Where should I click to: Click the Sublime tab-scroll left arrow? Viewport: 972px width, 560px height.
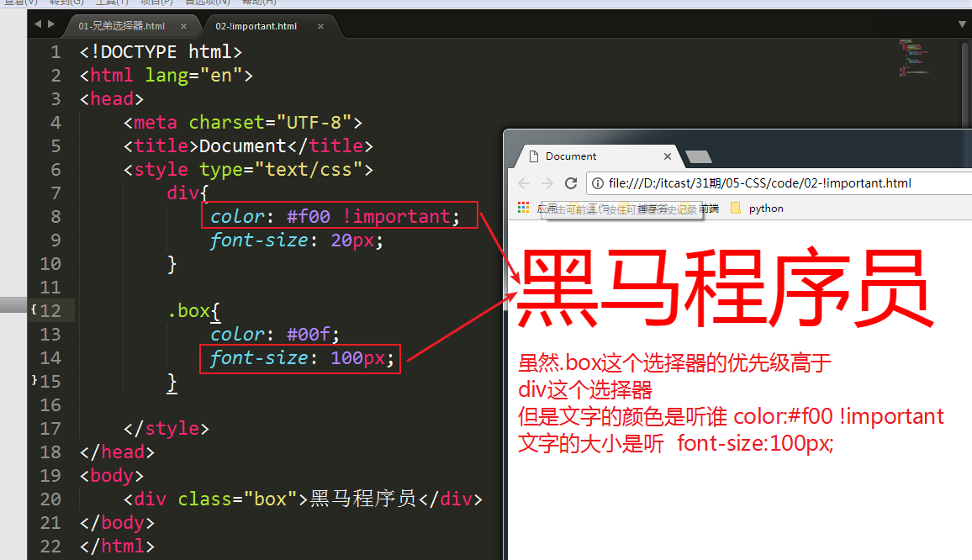(x=38, y=24)
